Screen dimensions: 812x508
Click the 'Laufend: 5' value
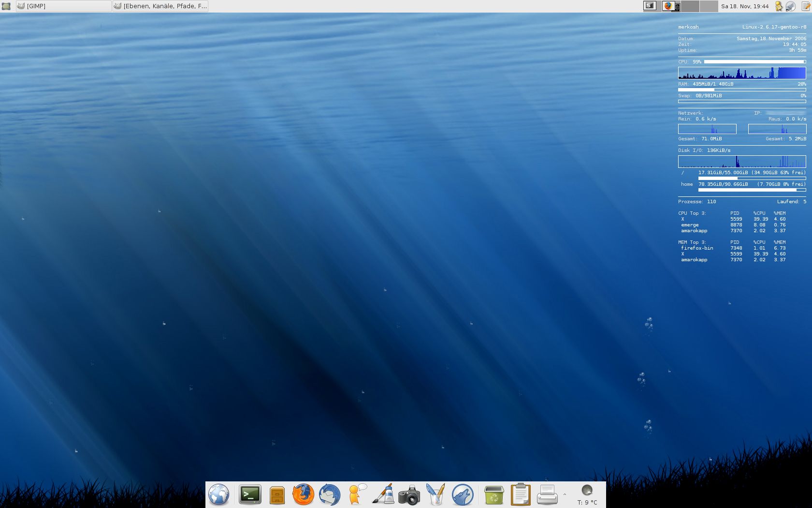[792, 202]
